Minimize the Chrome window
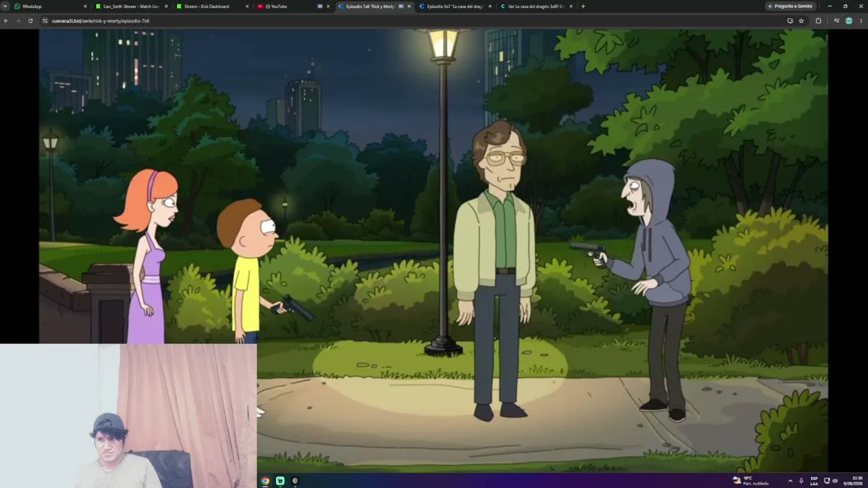The image size is (868, 488). tap(829, 6)
